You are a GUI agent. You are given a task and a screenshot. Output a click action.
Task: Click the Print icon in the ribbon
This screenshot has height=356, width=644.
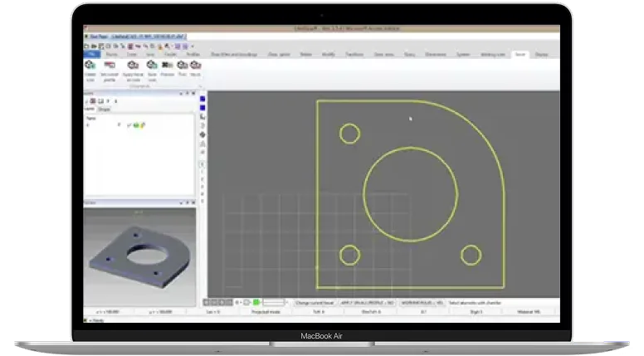click(x=182, y=65)
